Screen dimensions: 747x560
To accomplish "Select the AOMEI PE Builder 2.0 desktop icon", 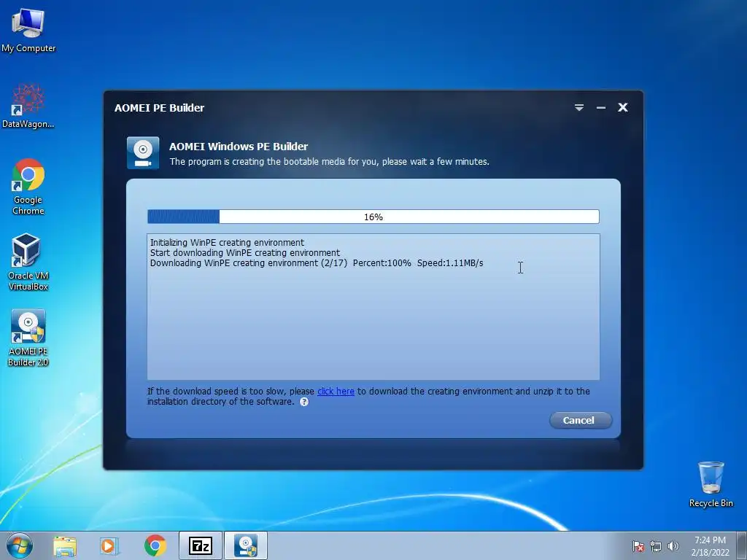I will coord(28,337).
